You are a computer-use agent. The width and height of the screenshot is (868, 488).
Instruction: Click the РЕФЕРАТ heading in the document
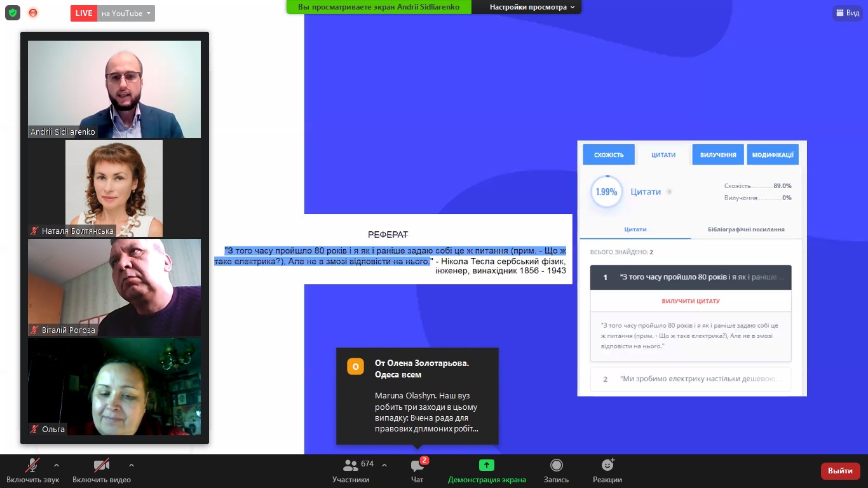click(x=388, y=234)
